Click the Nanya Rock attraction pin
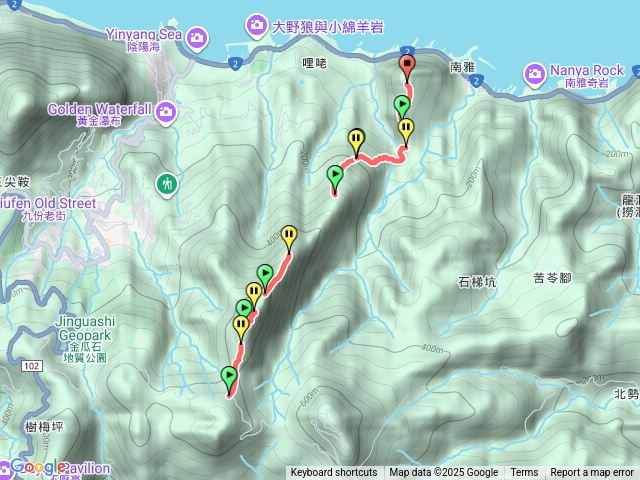The height and width of the screenshot is (480, 640). click(x=534, y=75)
